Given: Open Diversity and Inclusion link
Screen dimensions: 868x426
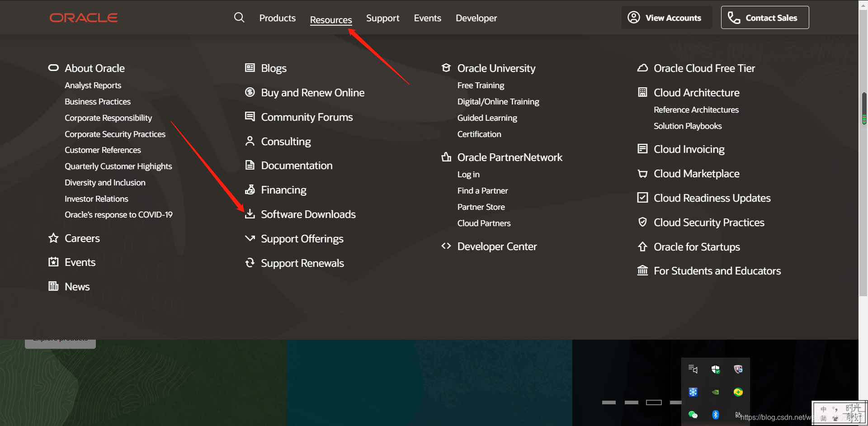Looking at the screenshot, I should coord(105,183).
